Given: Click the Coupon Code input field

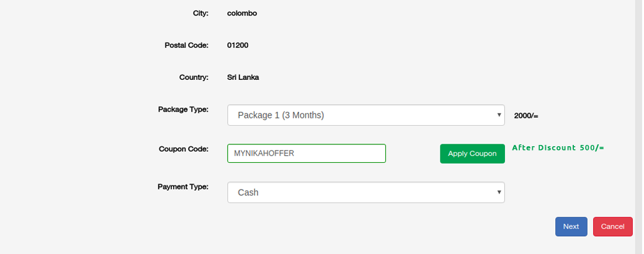Looking at the screenshot, I should coord(306,154).
